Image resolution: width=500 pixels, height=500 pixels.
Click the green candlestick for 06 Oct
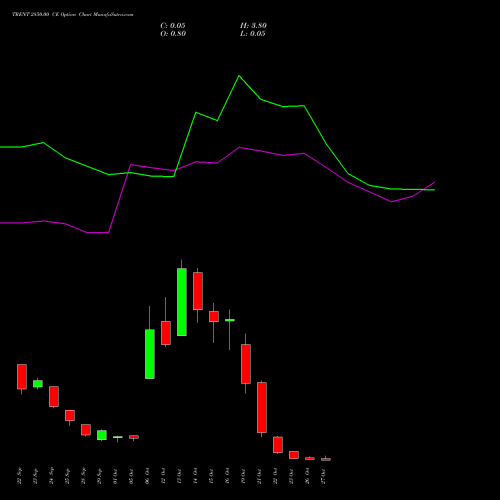150,354
